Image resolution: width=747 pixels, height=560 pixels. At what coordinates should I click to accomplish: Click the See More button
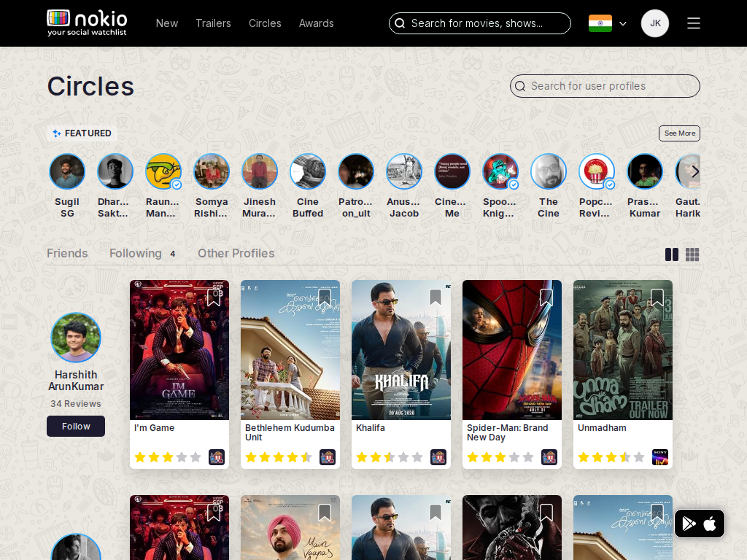(679, 133)
